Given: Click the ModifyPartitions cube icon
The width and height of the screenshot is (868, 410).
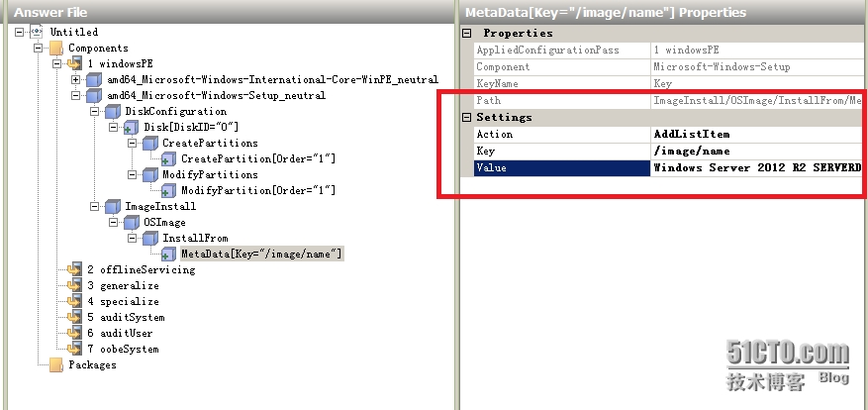Looking at the screenshot, I should click(150, 175).
